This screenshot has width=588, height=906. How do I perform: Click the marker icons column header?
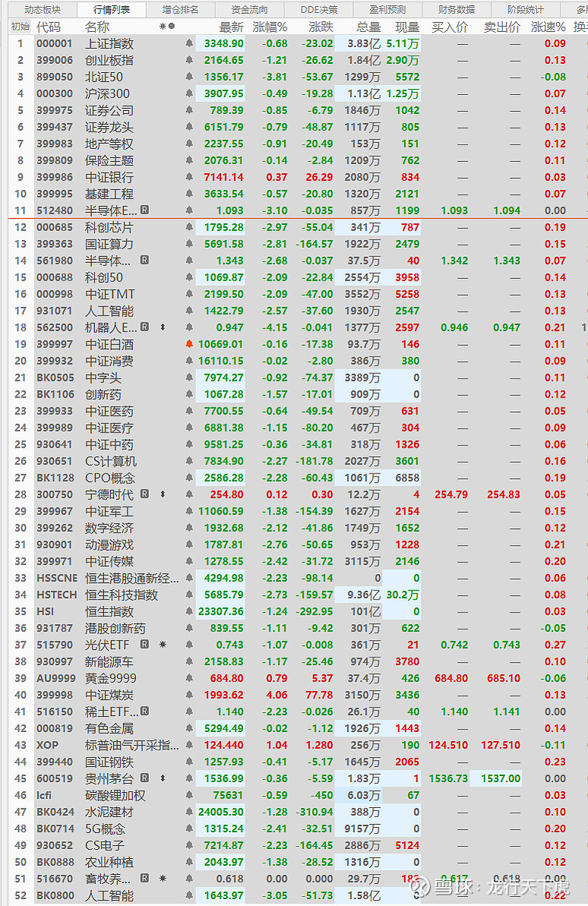(167, 27)
